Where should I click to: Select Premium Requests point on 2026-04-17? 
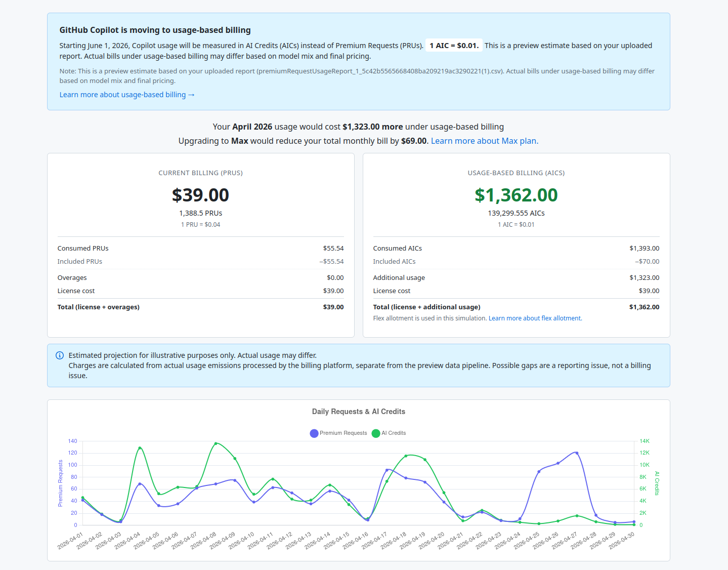[x=387, y=470]
